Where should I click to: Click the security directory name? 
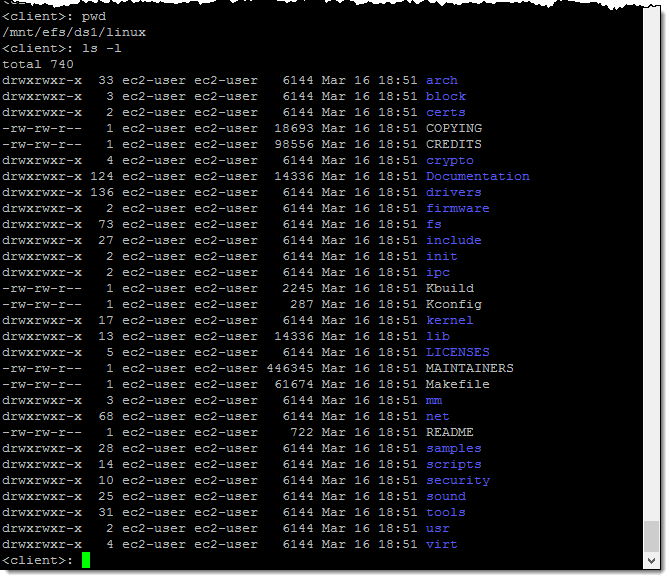click(457, 480)
